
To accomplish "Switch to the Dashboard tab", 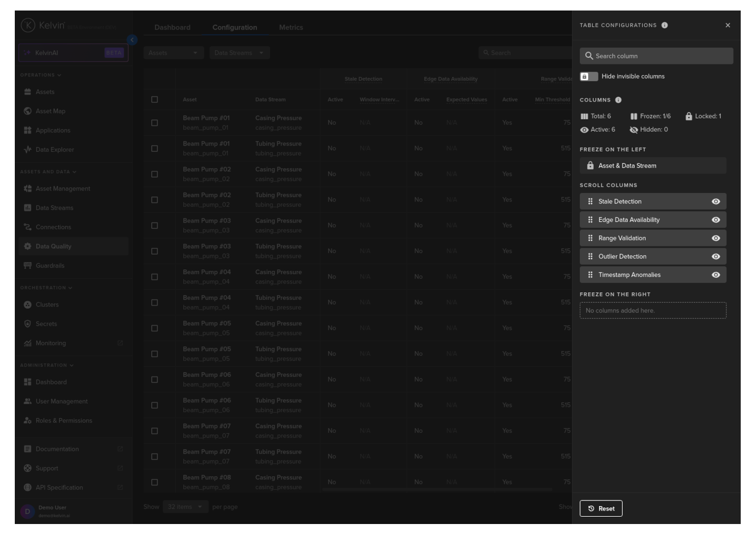I will pos(172,28).
